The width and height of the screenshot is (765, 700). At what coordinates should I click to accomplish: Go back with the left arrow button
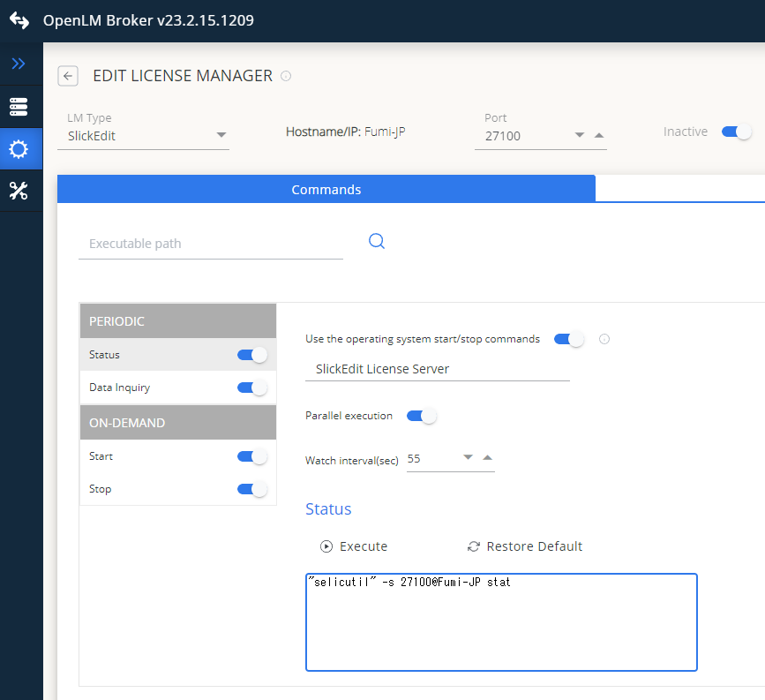click(x=67, y=76)
